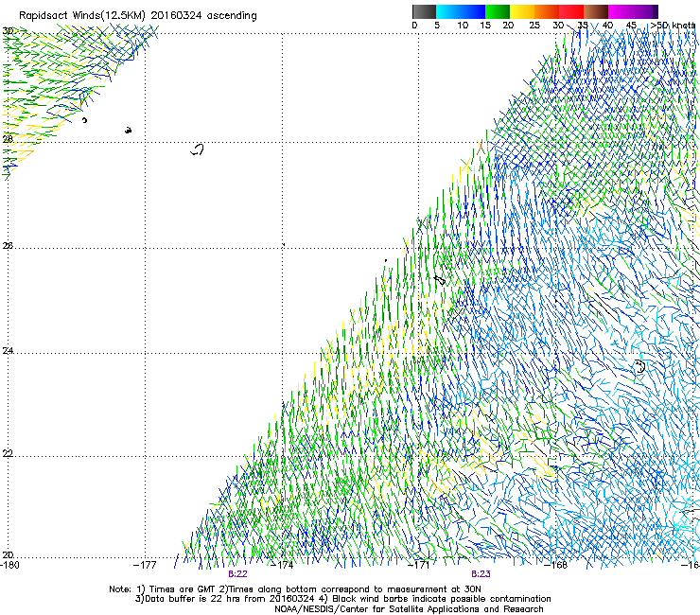Image resolution: width=700 pixels, height=615 pixels.
Task: Click the longitude label -177
Action: 145,565
